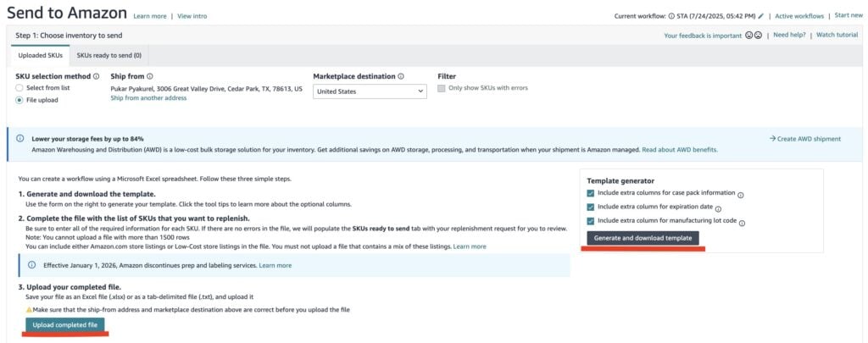Switch to 'SKUs ready to send' tab
The height and width of the screenshot is (343, 868).
coord(108,55)
